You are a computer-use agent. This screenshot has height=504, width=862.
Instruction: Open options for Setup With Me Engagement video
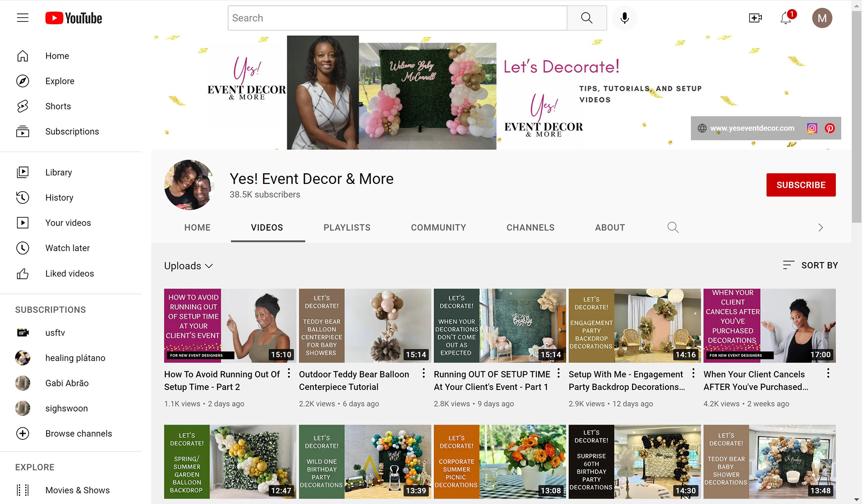693,373
